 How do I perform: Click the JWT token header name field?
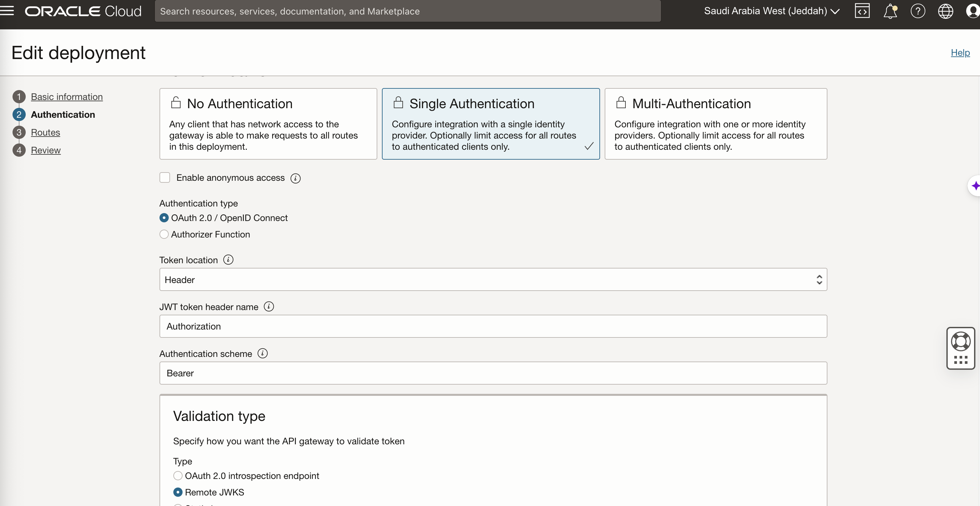click(493, 326)
